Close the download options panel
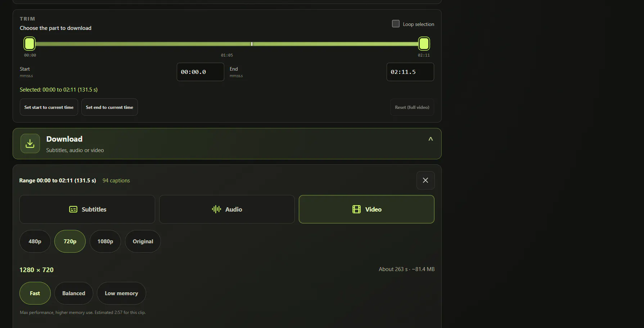 [425, 180]
